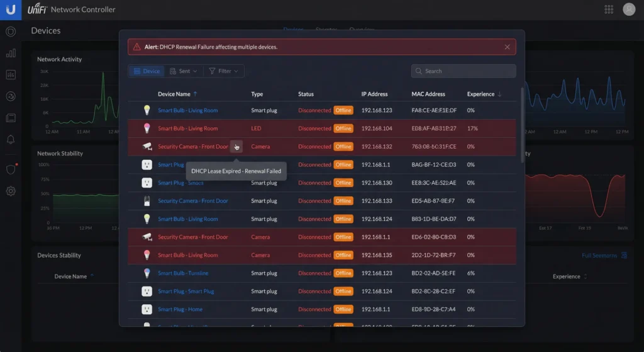Screen dimensions: 644x352
Task: Click blue bulb icon for Smart Bulb - Tunsline
Action: [147, 273]
